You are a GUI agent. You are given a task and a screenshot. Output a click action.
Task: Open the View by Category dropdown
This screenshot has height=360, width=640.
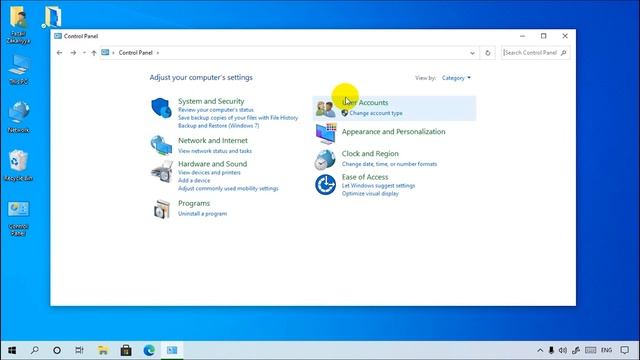(456, 78)
